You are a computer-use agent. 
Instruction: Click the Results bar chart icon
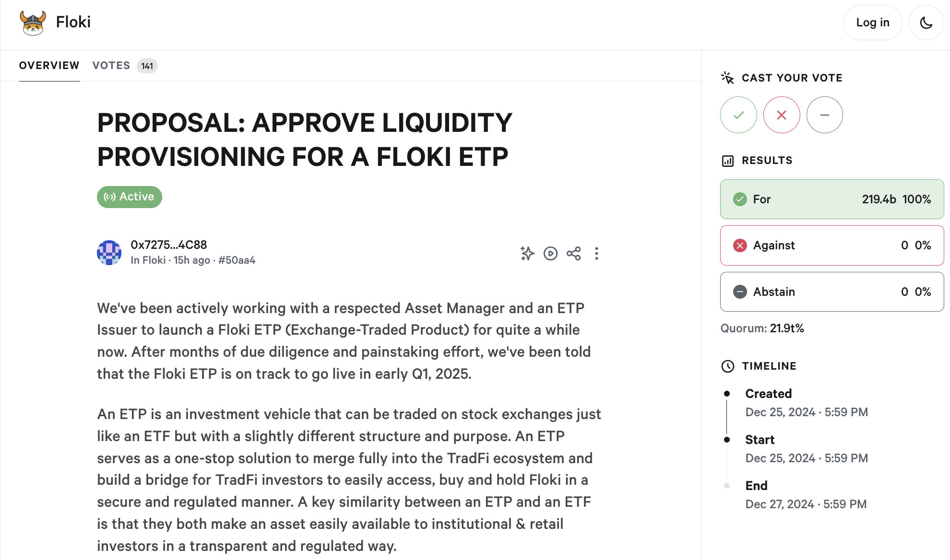(728, 161)
